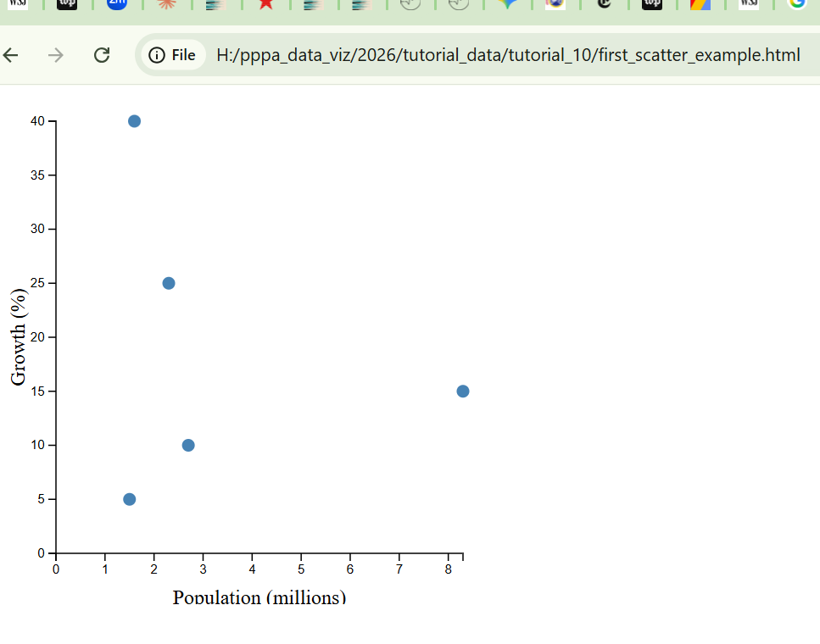
Task: Click the Population (millions) axis label
Action: [x=259, y=597]
